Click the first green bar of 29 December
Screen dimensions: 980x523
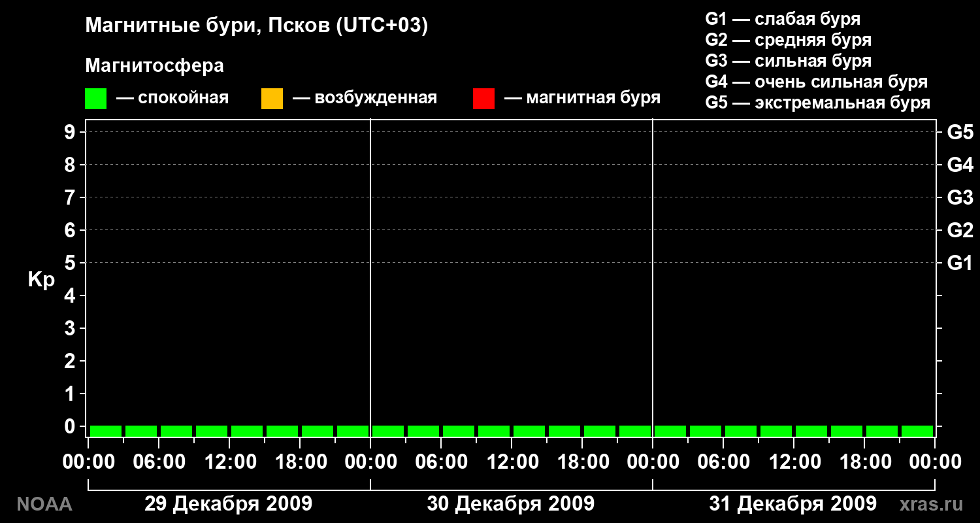(106, 431)
